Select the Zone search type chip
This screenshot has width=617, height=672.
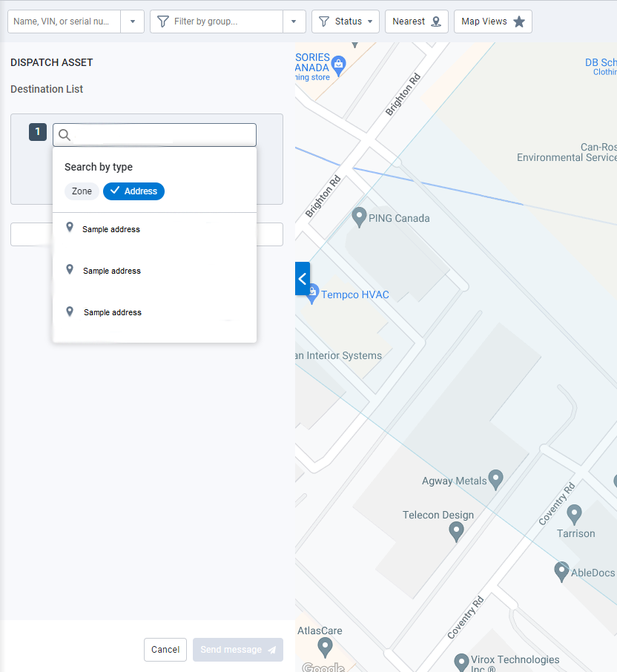(82, 191)
